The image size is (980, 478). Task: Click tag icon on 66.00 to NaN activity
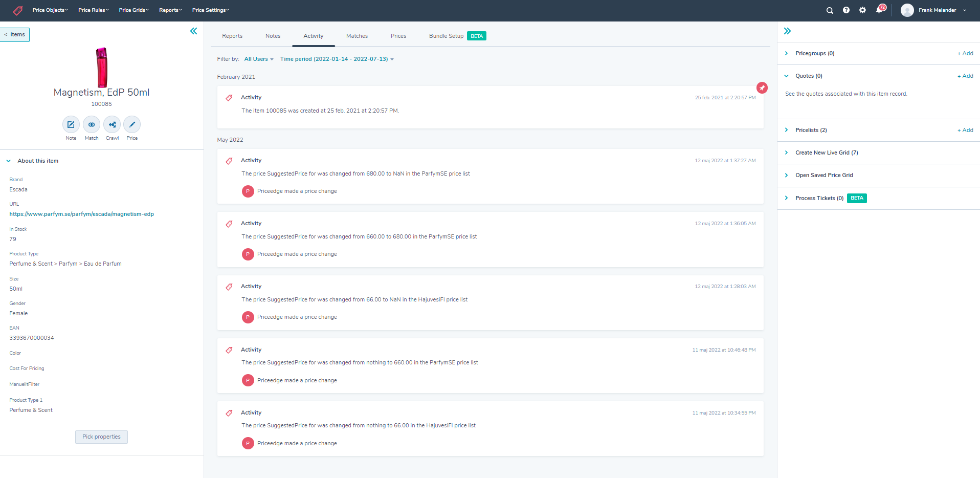pos(229,287)
